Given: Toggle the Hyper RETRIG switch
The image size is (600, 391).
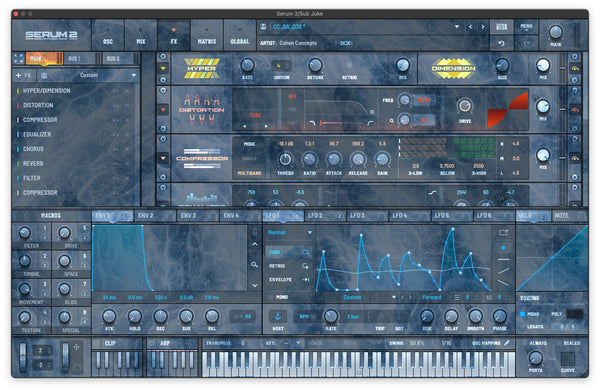Looking at the screenshot, I should click(349, 65).
